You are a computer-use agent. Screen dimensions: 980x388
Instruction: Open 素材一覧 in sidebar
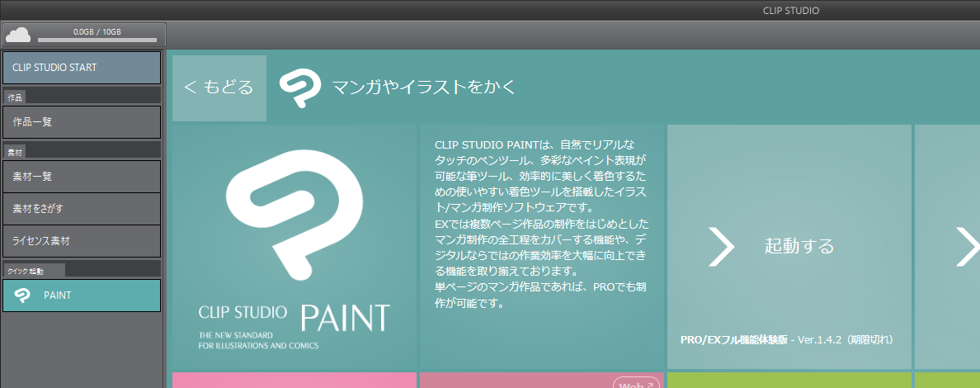tap(82, 177)
